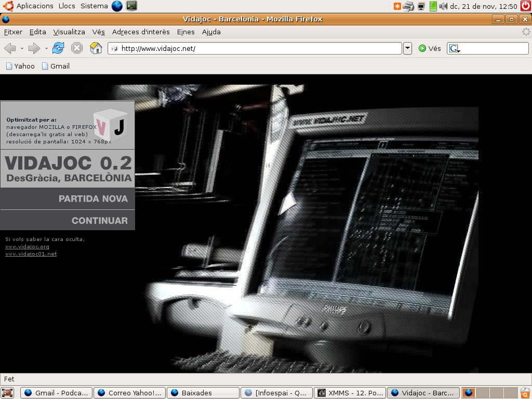Click the red power quit icon

(x=526, y=6)
